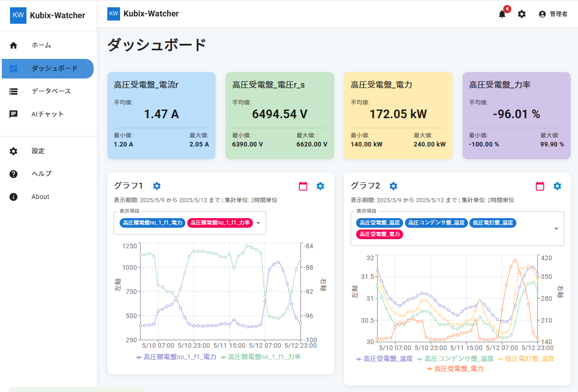Open the calendar date picker for グラフ2
The image size is (578, 392).
[540, 186]
